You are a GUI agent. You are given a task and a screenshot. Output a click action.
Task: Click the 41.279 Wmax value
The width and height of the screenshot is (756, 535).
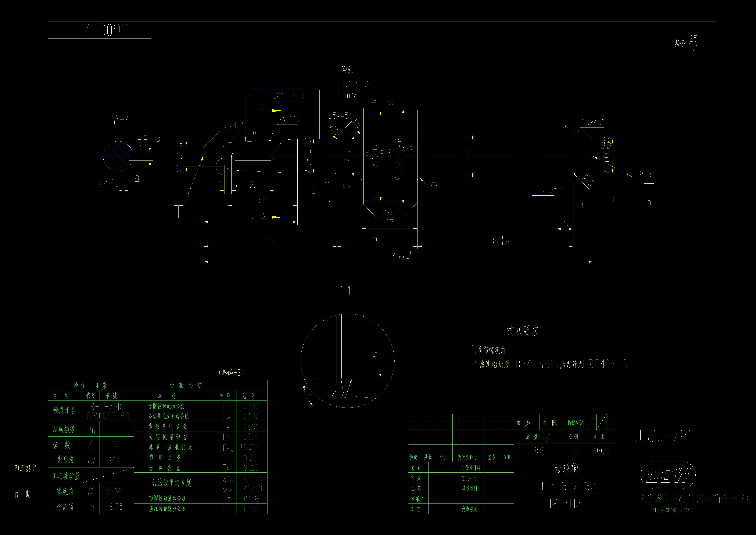pyautogui.click(x=254, y=478)
